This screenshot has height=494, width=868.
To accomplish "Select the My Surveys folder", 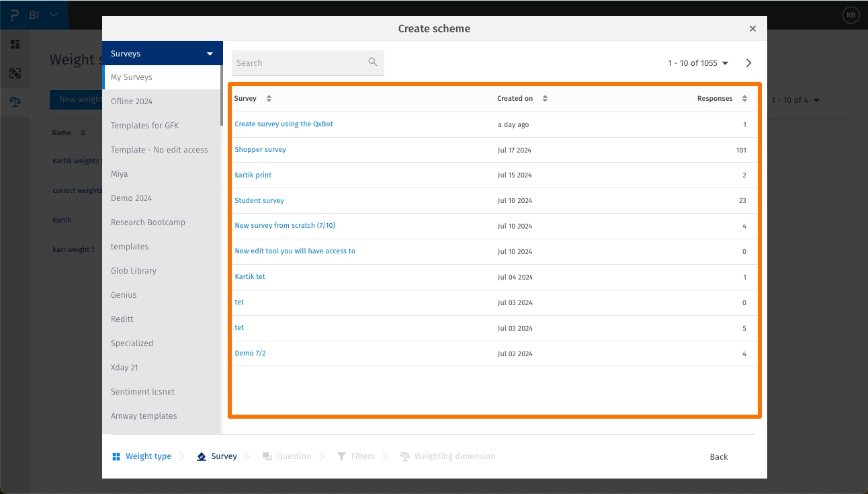I will tap(161, 77).
